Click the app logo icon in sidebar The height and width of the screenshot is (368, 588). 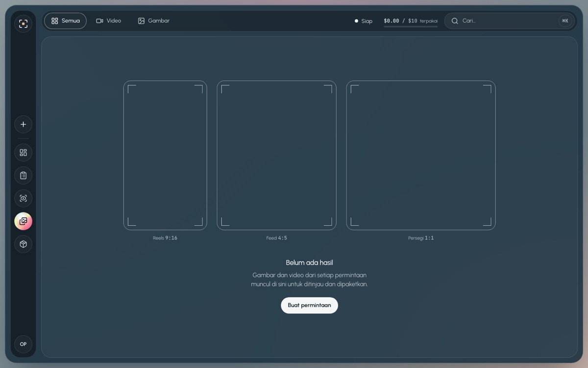pos(23,24)
